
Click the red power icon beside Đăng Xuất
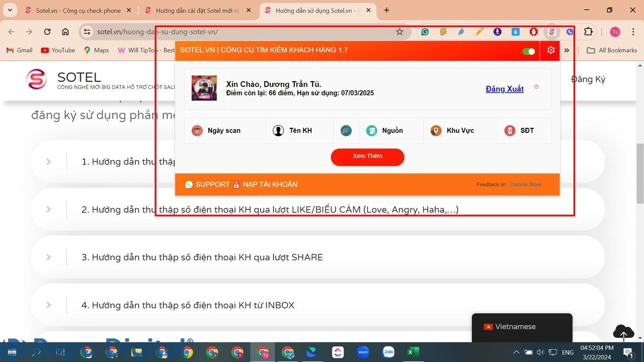[x=536, y=87]
